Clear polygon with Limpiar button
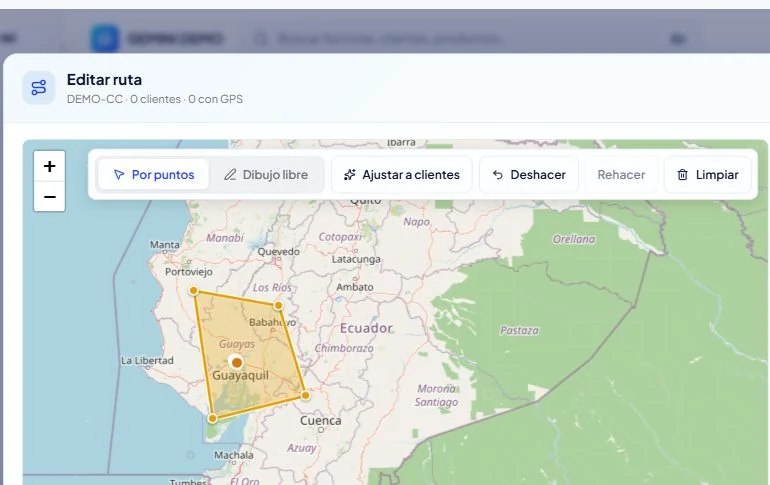The image size is (770, 485). pos(708,174)
